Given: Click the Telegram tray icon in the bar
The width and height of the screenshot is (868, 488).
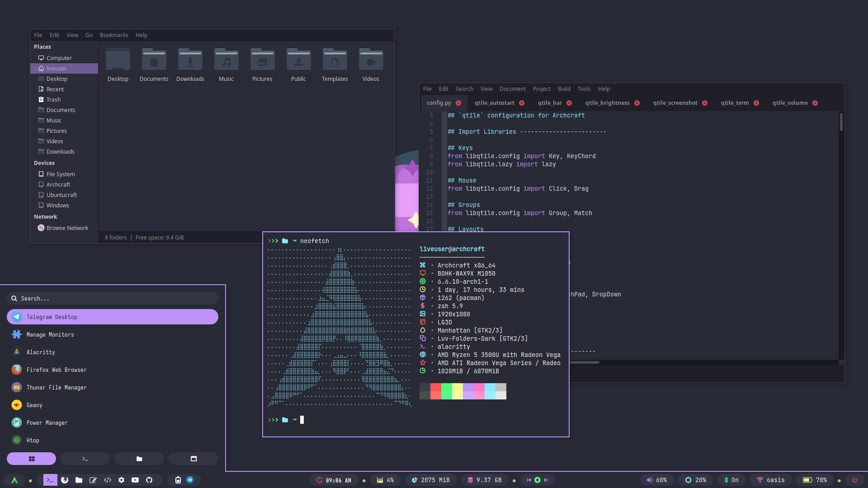Looking at the screenshot, I should point(190,480).
